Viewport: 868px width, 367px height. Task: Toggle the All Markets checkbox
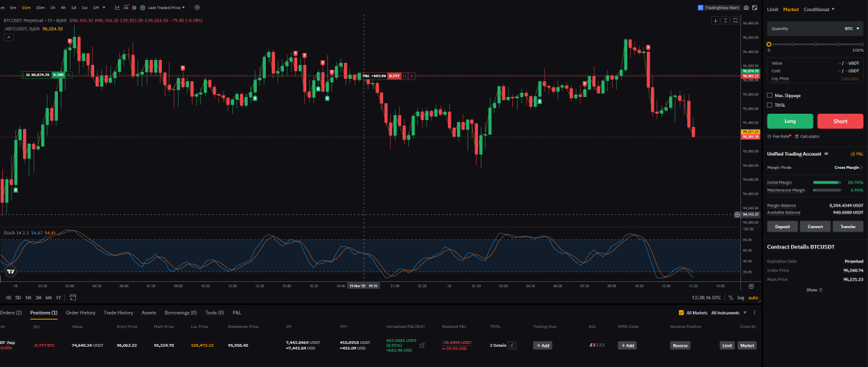(681, 313)
